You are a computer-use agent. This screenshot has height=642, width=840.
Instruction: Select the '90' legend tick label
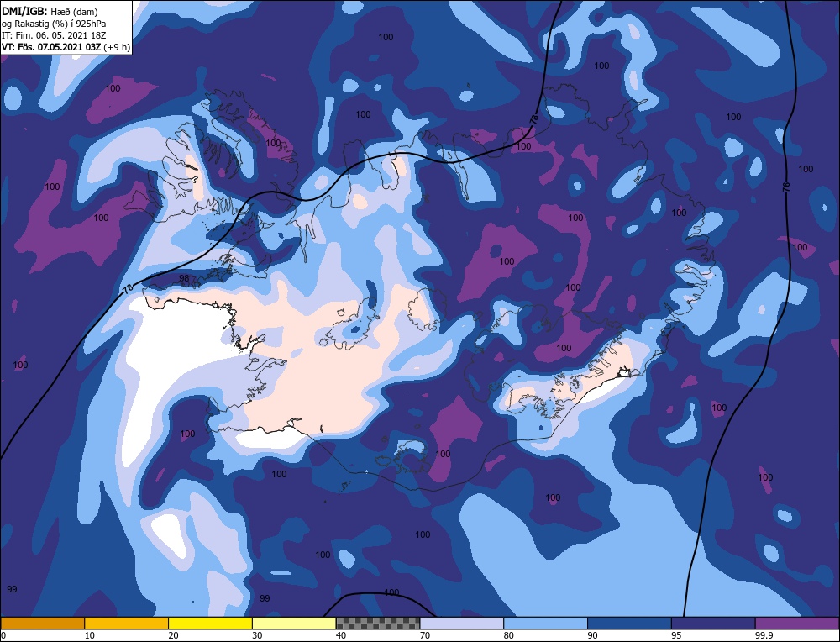592,635
